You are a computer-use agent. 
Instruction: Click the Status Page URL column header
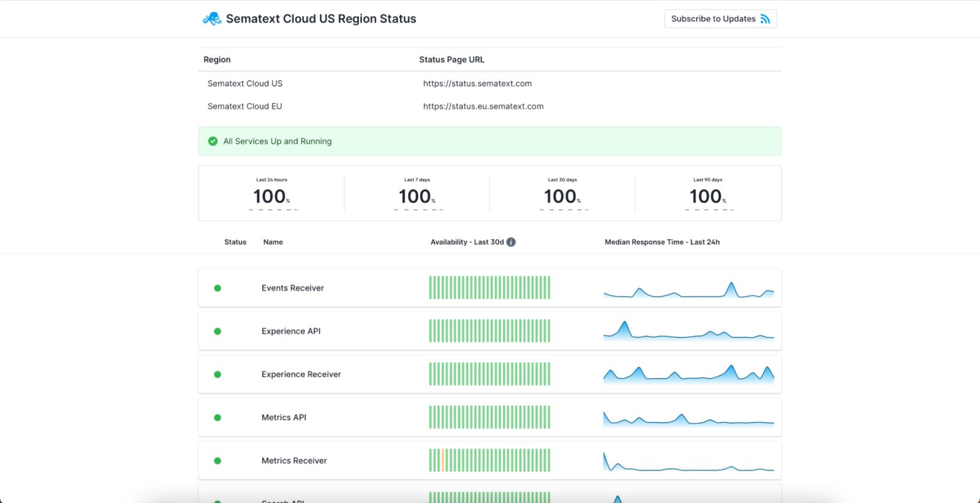(451, 59)
